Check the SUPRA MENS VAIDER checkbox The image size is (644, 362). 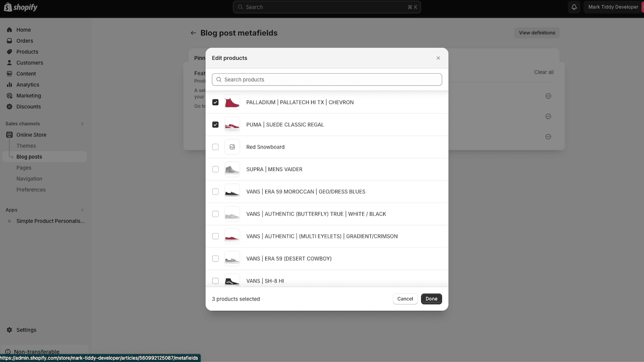(x=215, y=169)
